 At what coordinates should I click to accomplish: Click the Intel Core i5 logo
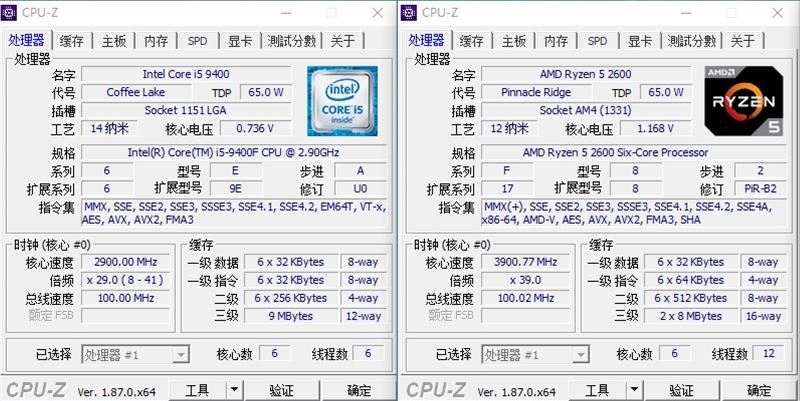pyautogui.click(x=342, y=101)
